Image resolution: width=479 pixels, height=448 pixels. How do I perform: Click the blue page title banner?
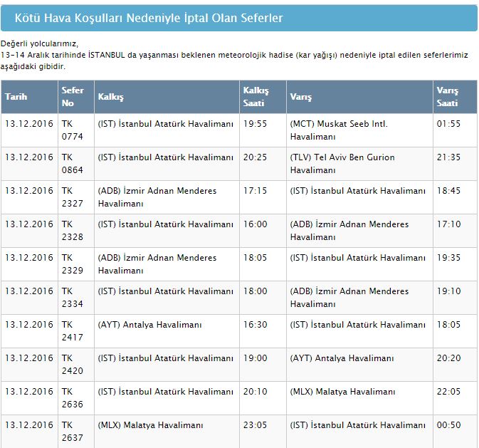pos(239,18)
